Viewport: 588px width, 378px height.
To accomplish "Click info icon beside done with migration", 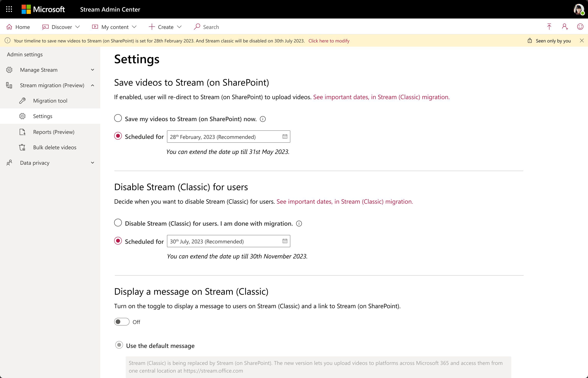I will pyautogui.click(x=299, y=224).
